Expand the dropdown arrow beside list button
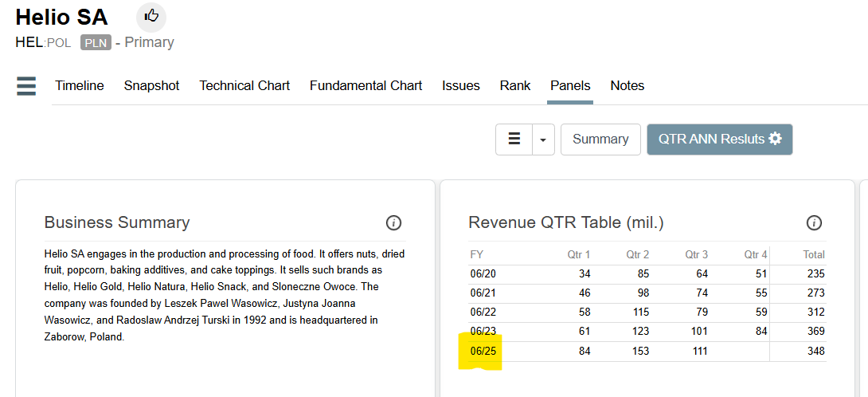 (x=543, y=140)
